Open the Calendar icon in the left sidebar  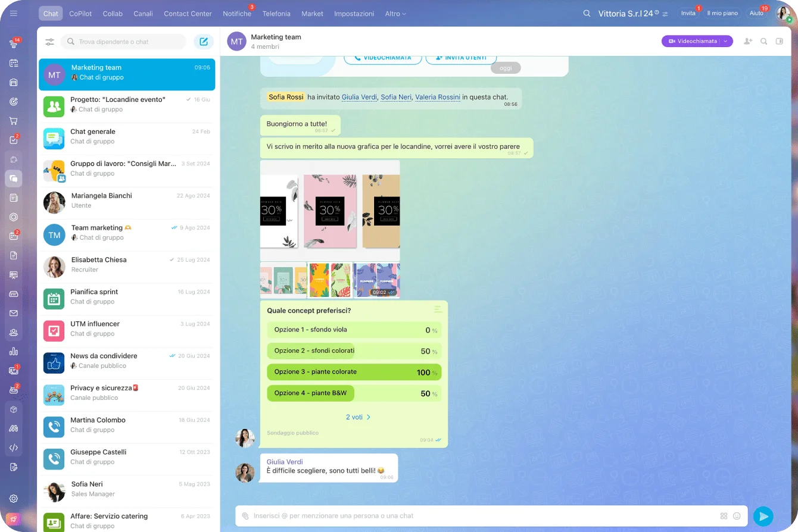[x=13, y=62]
